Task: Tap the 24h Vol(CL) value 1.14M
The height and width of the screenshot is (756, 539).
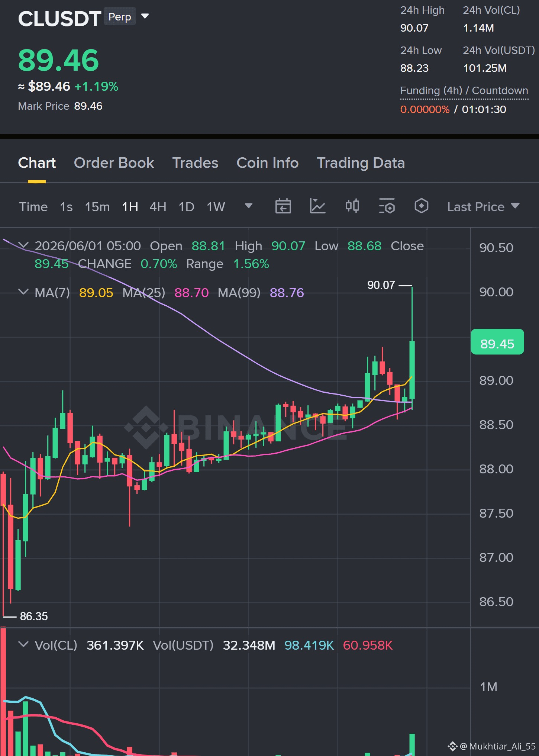Action: point(478,28)
